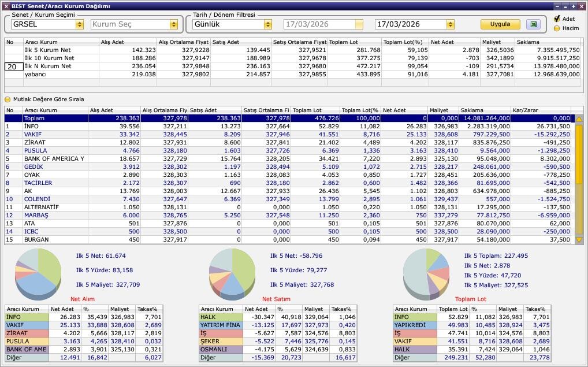Click the plus icon in the title bar
The height and width of the screenshot is (367, 588).
pos(573,6)
